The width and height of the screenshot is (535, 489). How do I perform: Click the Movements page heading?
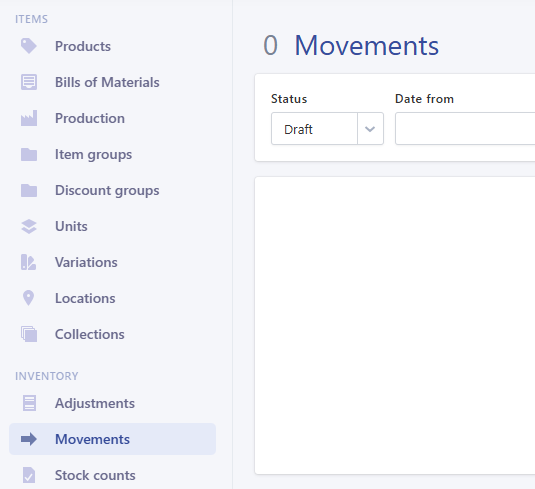tap(367, 45)
